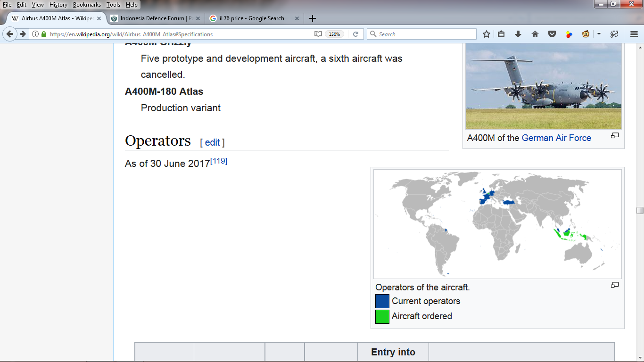Save page to Pocket icon
644x362 pixels.
[x=552, y=34]
